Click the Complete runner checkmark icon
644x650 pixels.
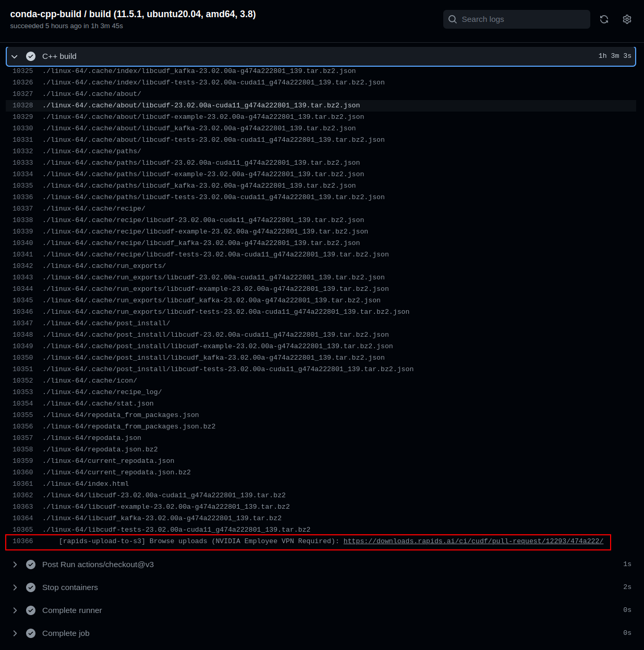click(x=31, y=610)
